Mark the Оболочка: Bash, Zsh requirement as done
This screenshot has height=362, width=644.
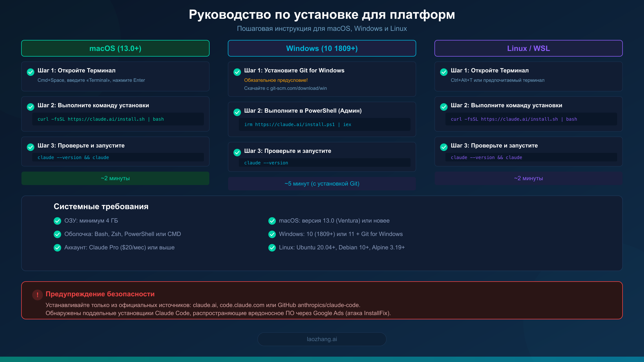pos(57,234)
